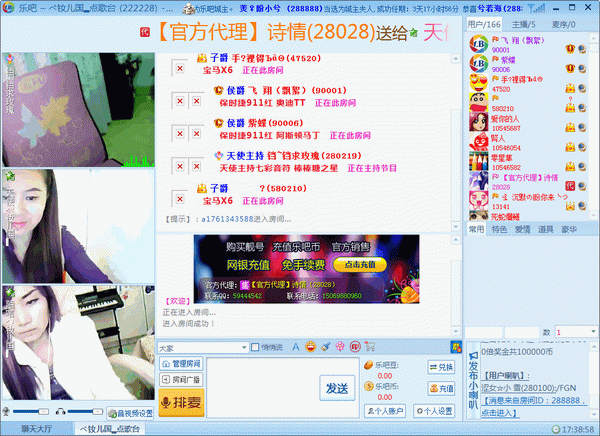Switch to the 麦序/0 tab
This screenshot has height=436, width=600.
click(x=563, y=24)
